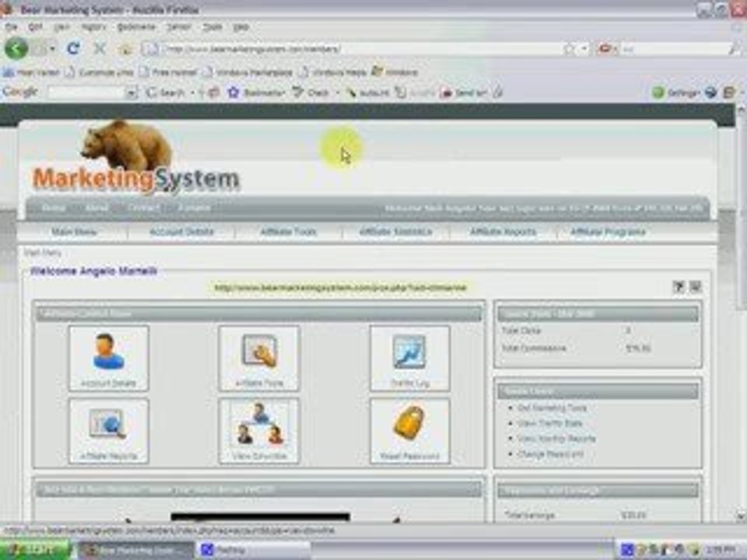This screenshot has width=747, height=560.
Task: Click the Windows Marketplace bookmark
Action: click(248, 72)
